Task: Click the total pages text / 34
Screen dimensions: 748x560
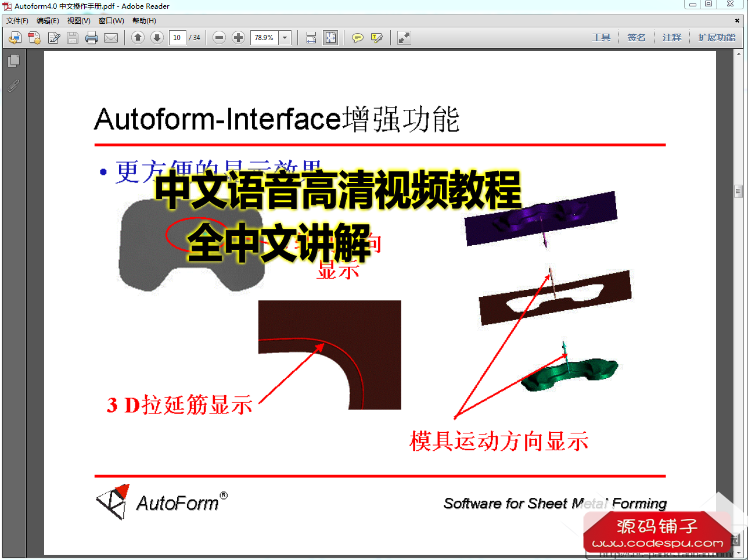Action: pos(195,38)
